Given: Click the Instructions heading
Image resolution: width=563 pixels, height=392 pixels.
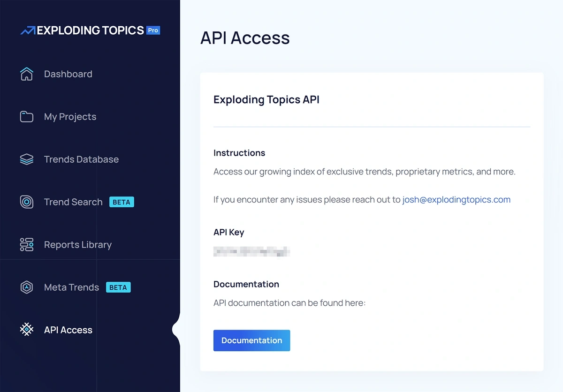Looking at the screenshot, I should tap(239, 153).
